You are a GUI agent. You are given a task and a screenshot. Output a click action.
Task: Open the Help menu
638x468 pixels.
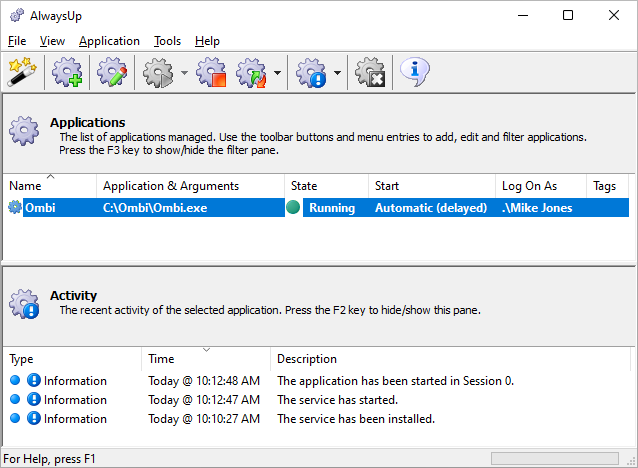[207, 41]
